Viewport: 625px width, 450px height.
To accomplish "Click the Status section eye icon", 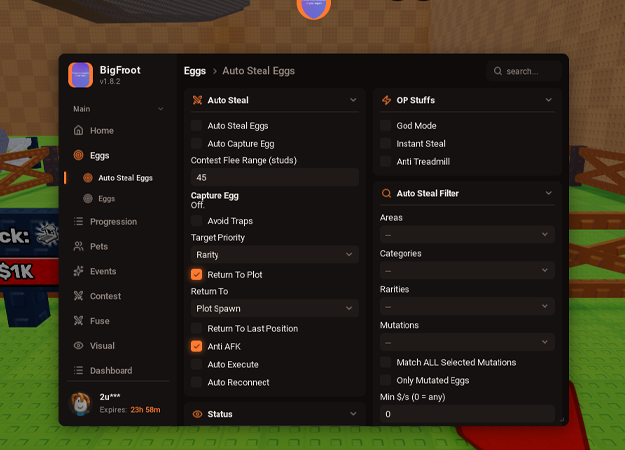I will (x=197, y=414).
